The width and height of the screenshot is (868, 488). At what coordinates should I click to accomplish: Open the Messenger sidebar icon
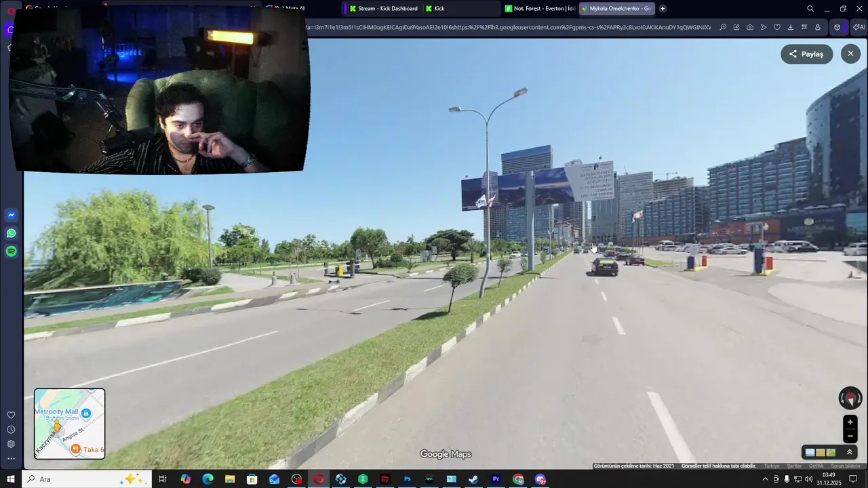pos(11,215)
